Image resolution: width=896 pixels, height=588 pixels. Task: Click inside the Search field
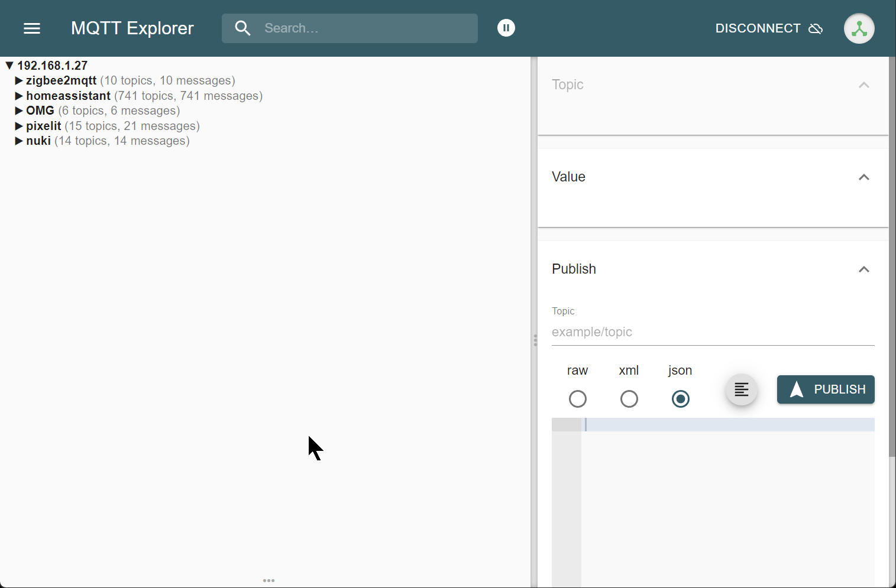tap(367, 28)
